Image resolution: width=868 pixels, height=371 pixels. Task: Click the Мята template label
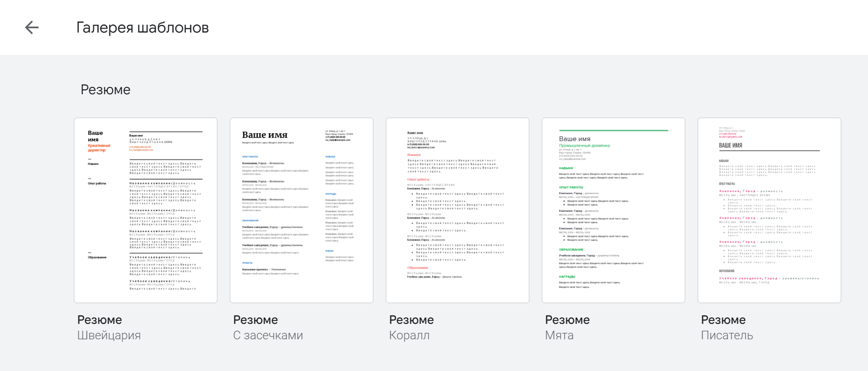click(x=559, y=335)
